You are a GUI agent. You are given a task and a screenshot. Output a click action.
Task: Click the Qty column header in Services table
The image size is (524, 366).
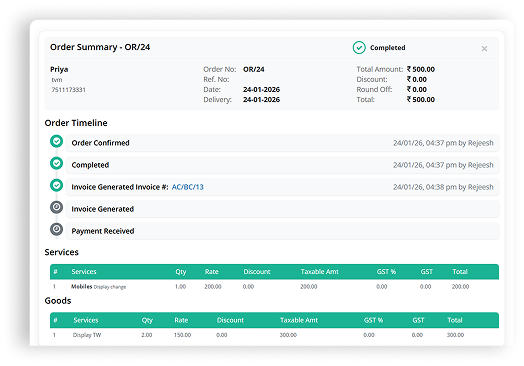click(181, 272)
